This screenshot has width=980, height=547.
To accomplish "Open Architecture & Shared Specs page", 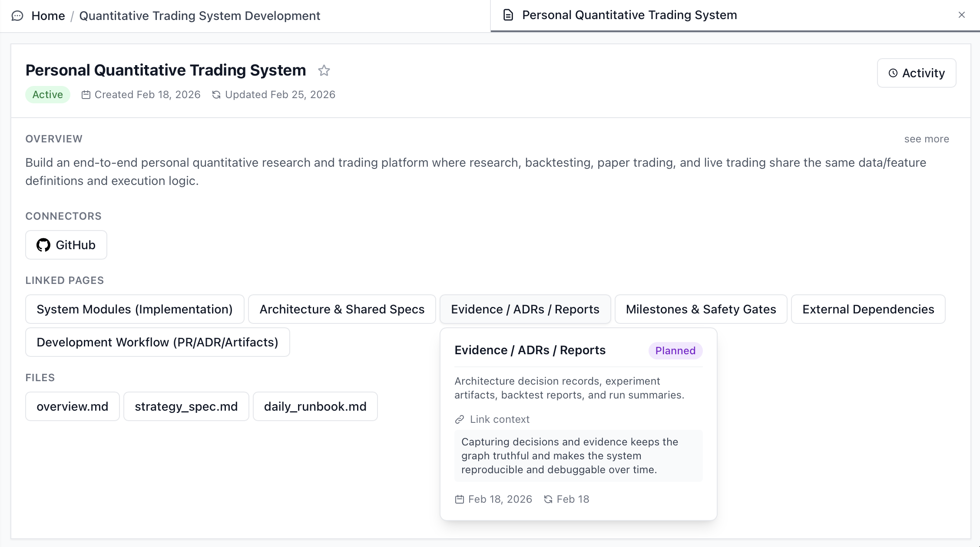I will pos(341,309).
